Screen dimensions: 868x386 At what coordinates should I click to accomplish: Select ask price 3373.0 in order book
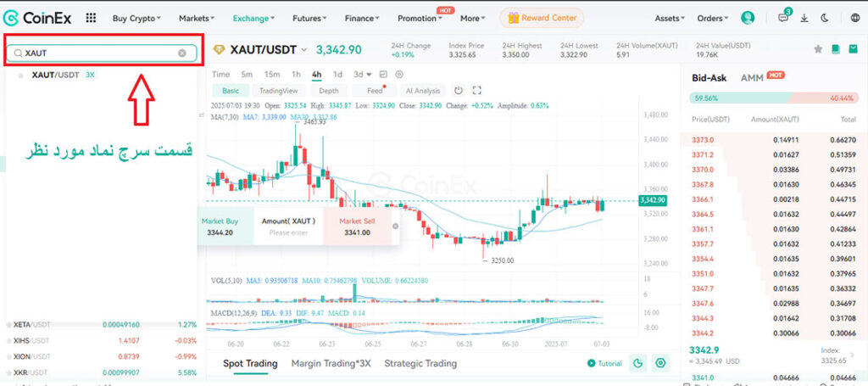tap(703, 140)
